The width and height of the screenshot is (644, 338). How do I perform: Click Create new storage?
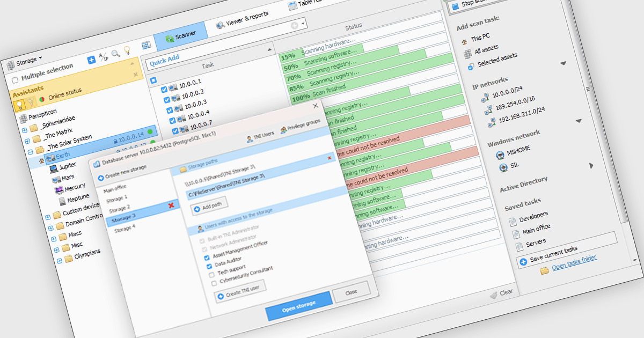point(122,172)
